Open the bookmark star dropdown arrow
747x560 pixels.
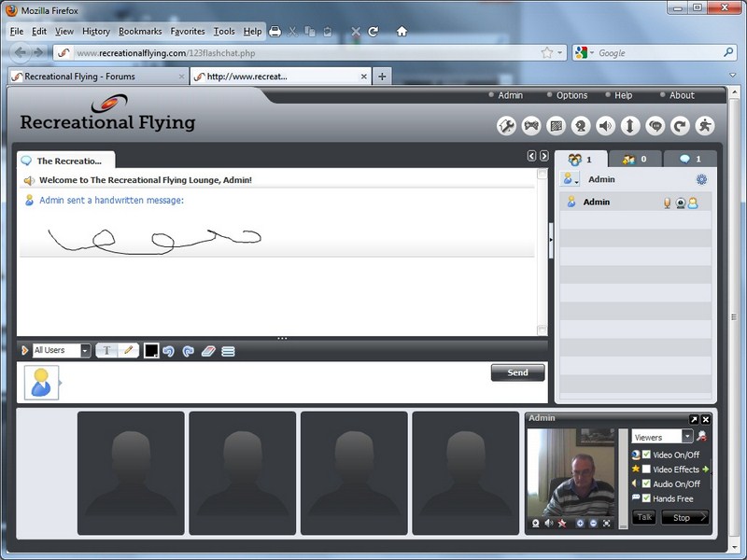[x=559, y=53]
